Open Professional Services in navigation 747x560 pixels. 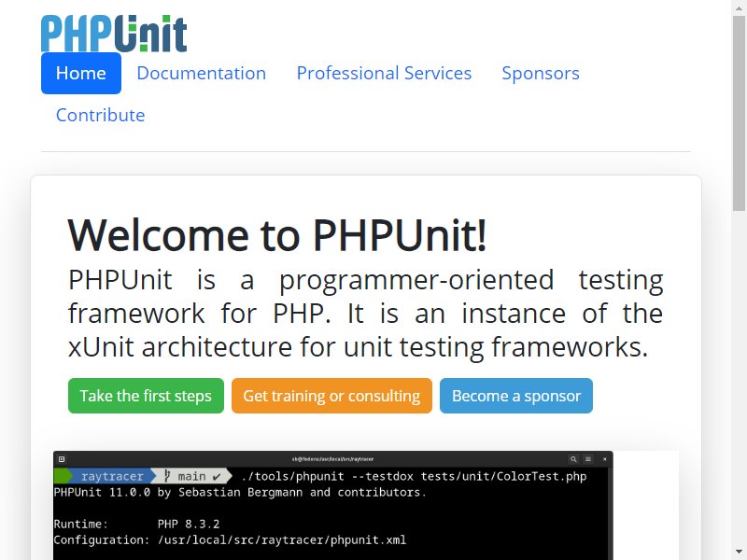pyautogui.click(x=384, y=74)
